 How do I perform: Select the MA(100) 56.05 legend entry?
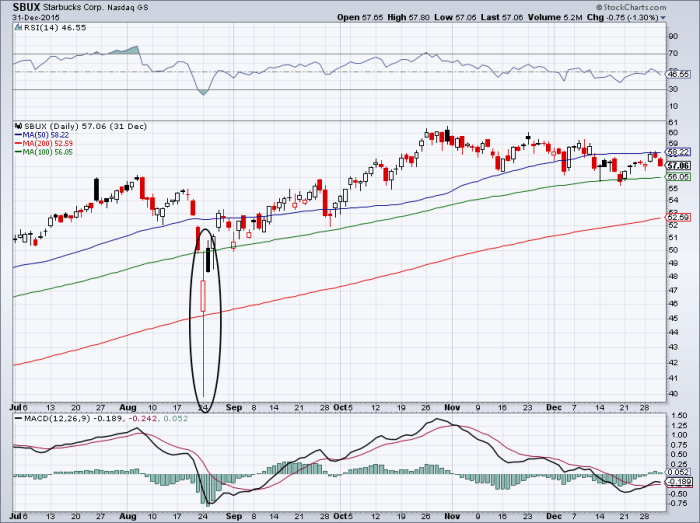(44, 152)
